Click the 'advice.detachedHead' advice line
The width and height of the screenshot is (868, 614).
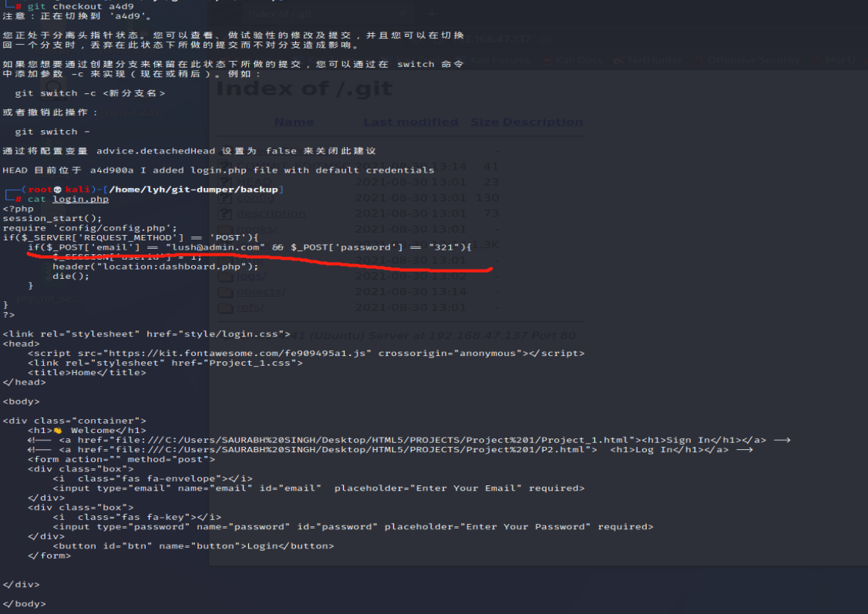point(190,150)
